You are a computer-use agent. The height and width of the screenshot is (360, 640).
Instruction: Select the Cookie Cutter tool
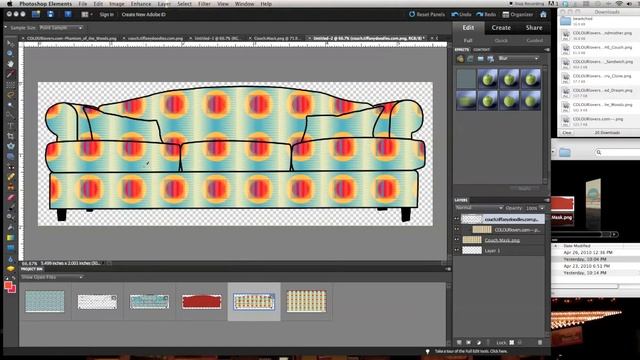[x=10, y=146]
